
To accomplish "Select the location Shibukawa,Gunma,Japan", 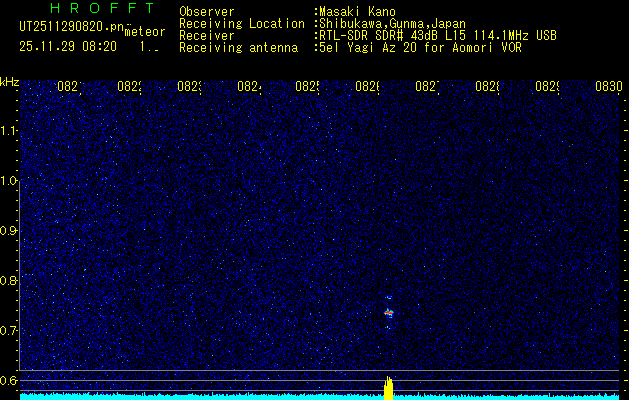I will pyautogui.click(x=392, y=24).
